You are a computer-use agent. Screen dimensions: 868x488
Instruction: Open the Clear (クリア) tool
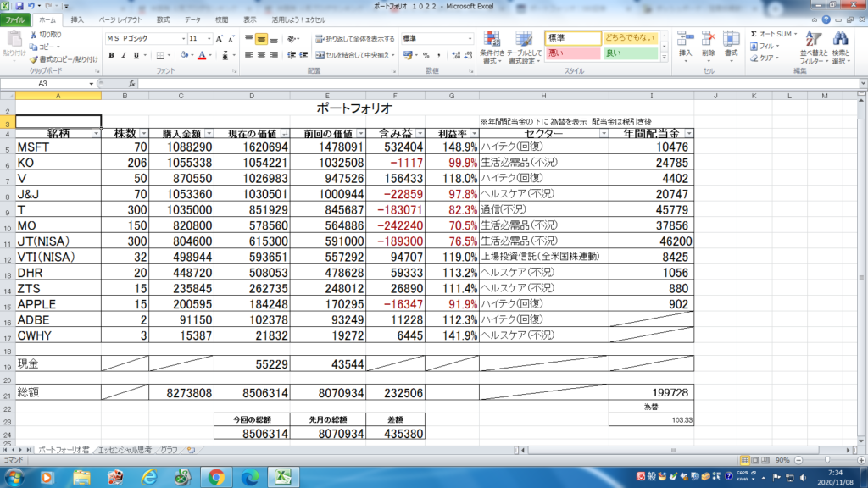(765, 58)
